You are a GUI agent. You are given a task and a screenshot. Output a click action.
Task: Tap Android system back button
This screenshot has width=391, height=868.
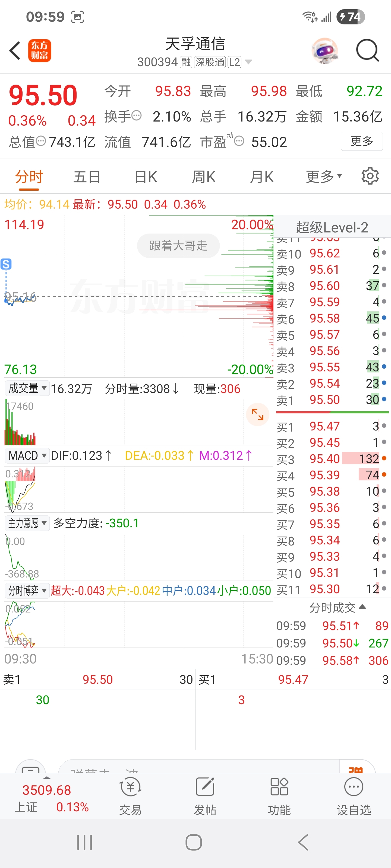pyautogui.click(x=303, y=843)
